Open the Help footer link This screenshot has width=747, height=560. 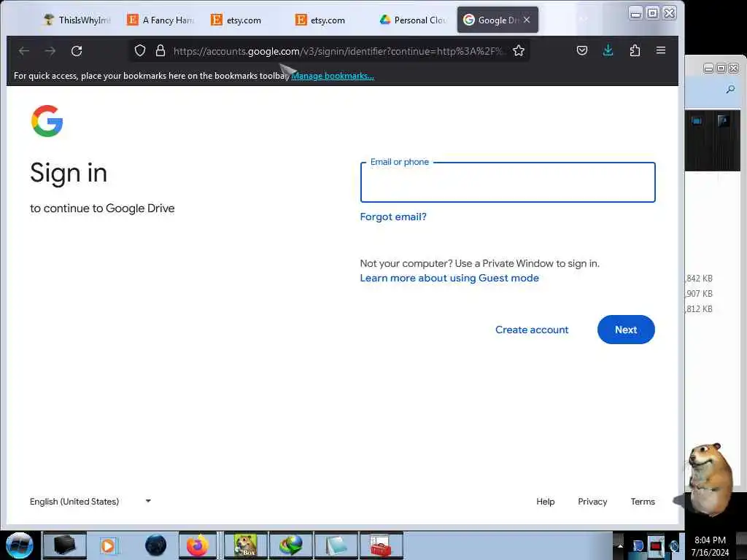coord(546,502)
